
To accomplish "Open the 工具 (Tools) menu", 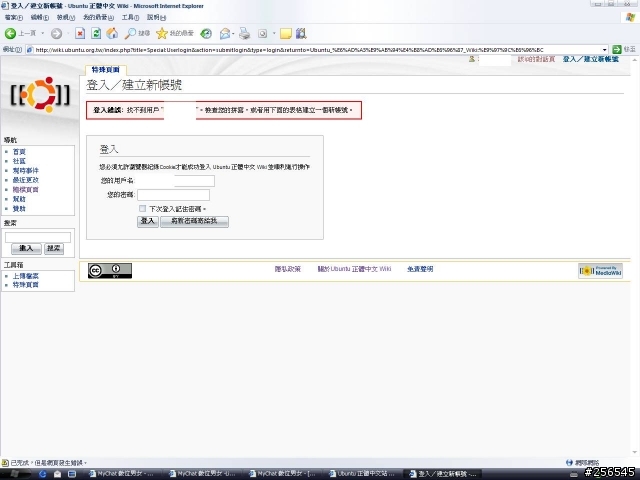I will pyautogui.click(x=130, y=17).
